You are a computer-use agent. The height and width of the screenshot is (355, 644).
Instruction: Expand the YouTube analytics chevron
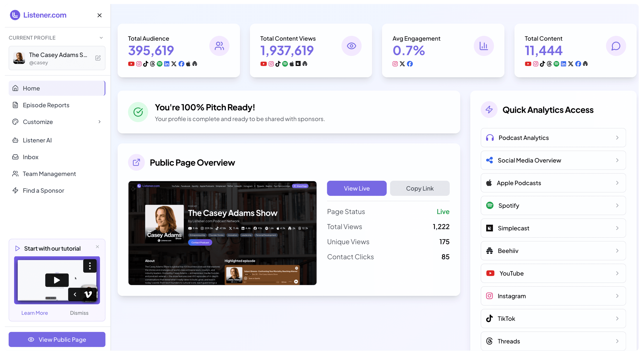point(617,273)
